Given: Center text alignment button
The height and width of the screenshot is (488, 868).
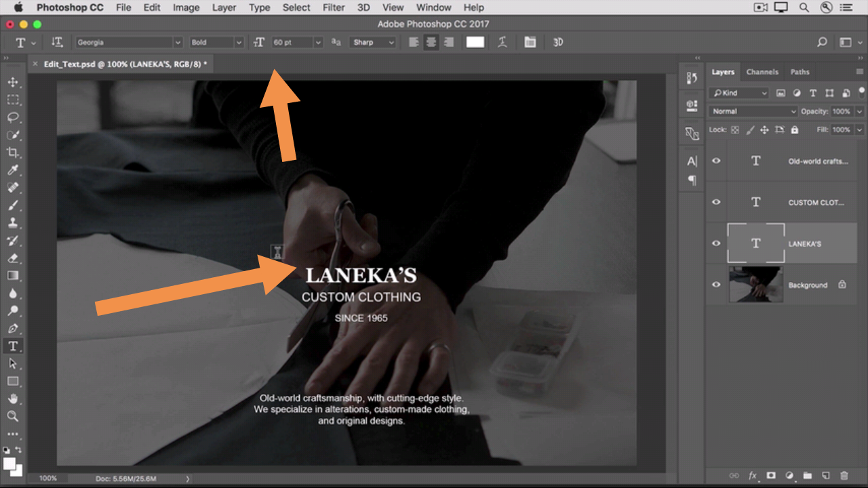Looking at the screenshot, I should point(431,42).
